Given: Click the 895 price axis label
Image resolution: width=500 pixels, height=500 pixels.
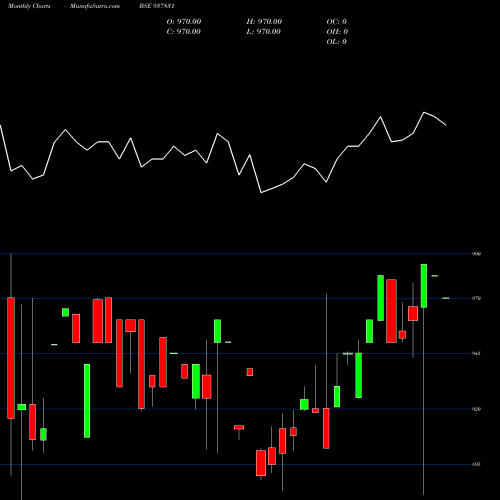Looking at the screenshot, I should pyautogui.click(x=476, y=464).
